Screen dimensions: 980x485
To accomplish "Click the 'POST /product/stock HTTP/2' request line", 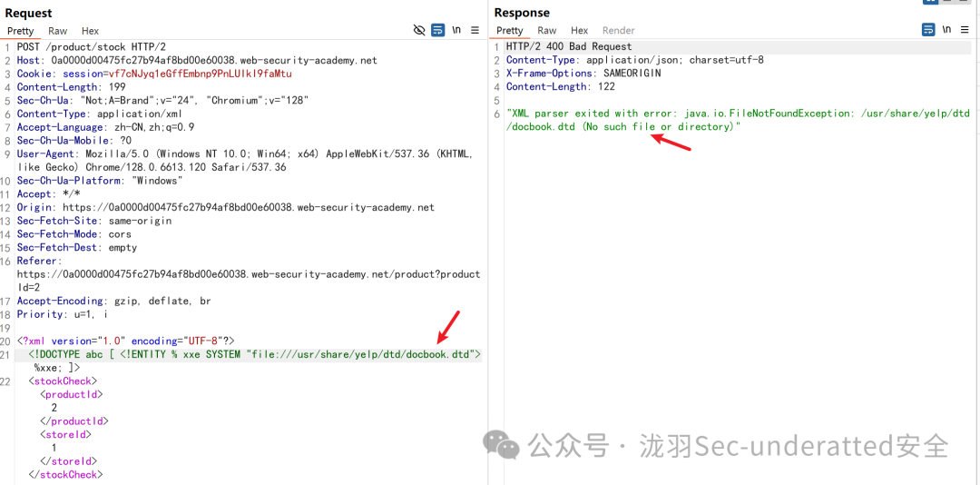I will (x=91, y=47).
